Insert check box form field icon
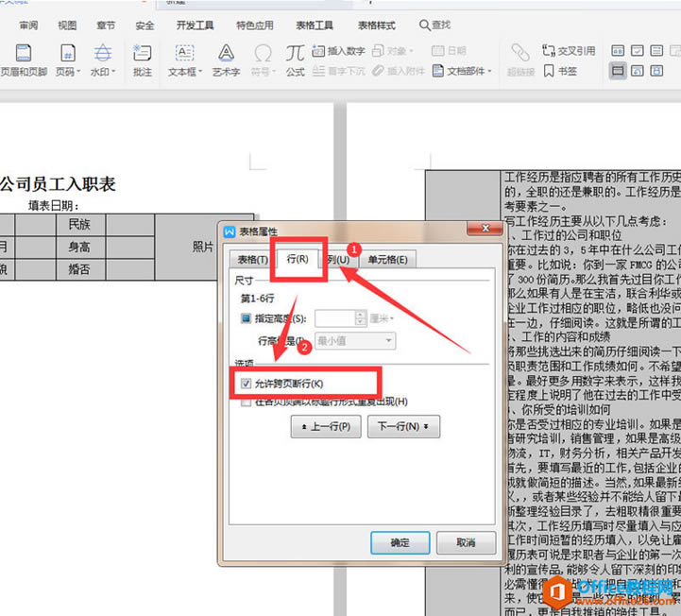Image resolution: width=681 pixels, height=616 pixels. point(638,51)
